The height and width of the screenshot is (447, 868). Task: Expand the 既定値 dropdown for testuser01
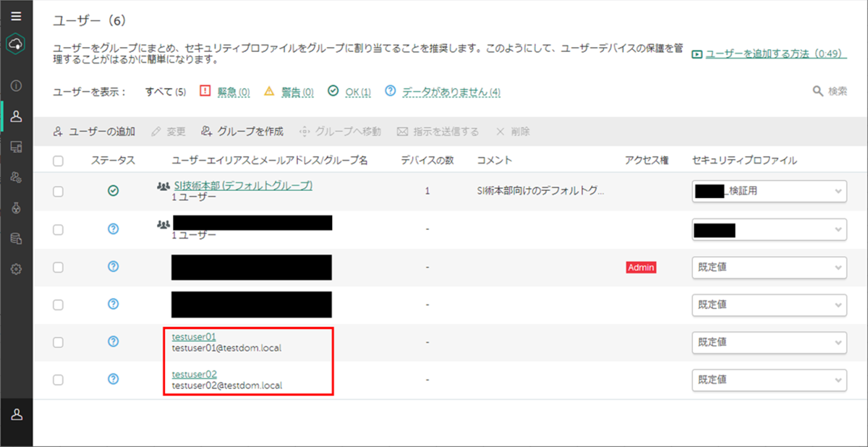coord(769,342)
